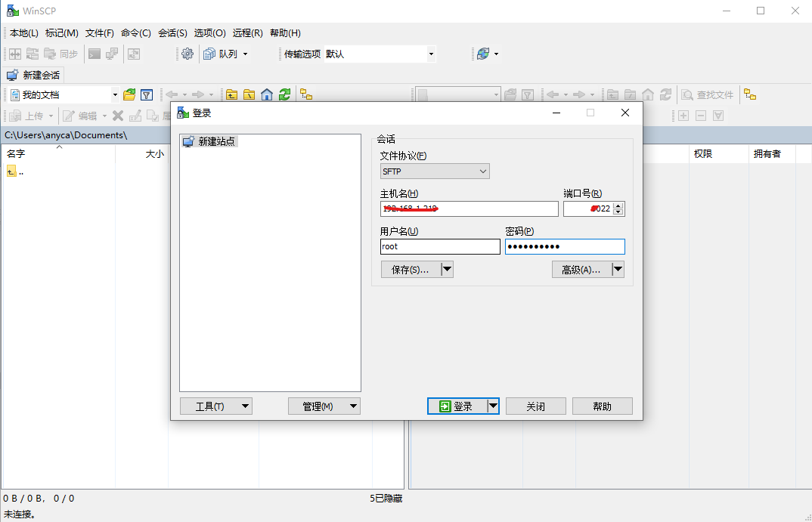Toggle remote directory tree icon
The width and height of the screenshot is (812, 522).
tap(750, 94)
